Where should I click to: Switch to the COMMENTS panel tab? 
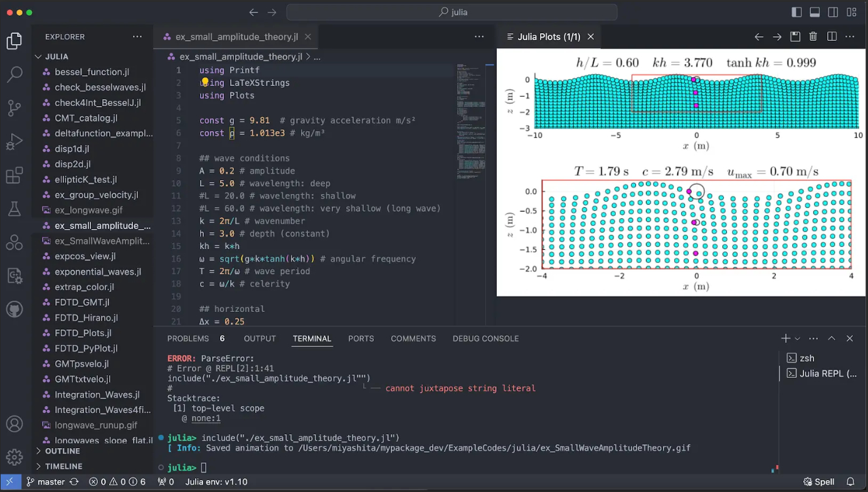[413, 338]
